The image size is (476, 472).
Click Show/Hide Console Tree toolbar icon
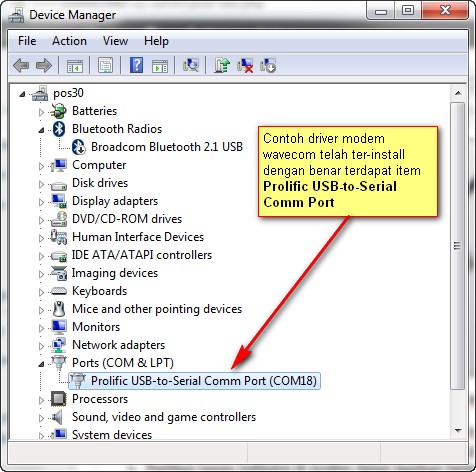(75, 66)
